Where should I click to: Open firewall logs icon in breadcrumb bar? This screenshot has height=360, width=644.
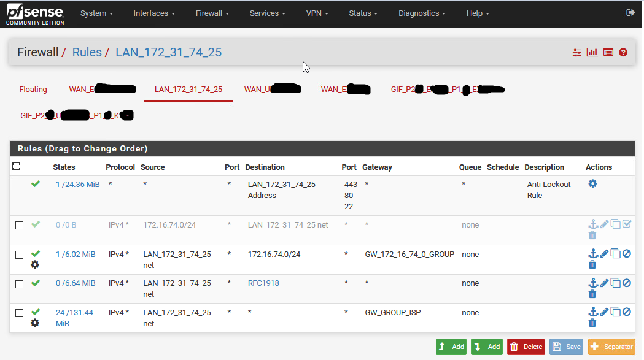(608, 53)
